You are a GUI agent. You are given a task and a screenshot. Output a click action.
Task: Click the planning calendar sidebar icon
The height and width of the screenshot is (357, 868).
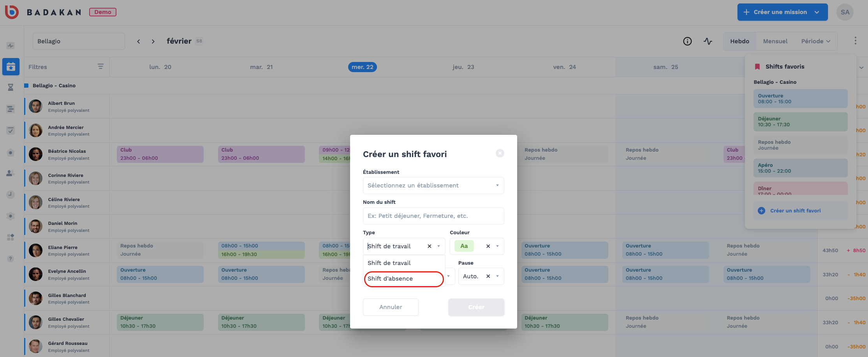coord(11,67)
